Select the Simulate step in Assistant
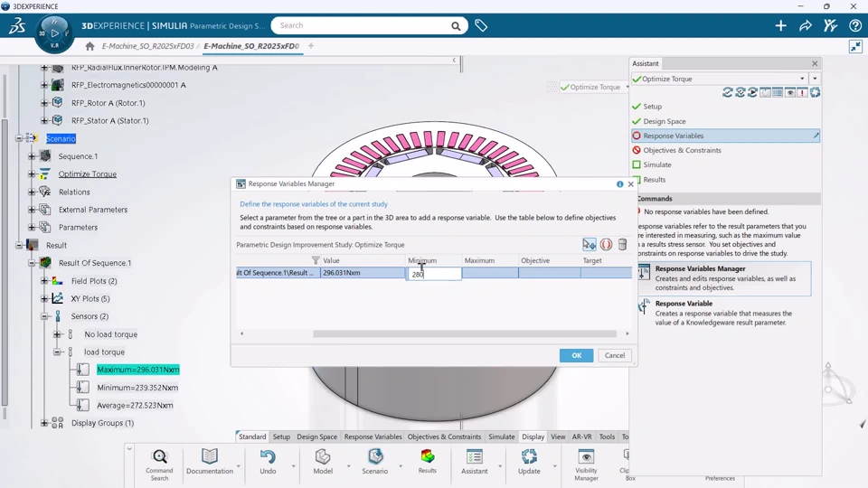 tap(657, 164)
